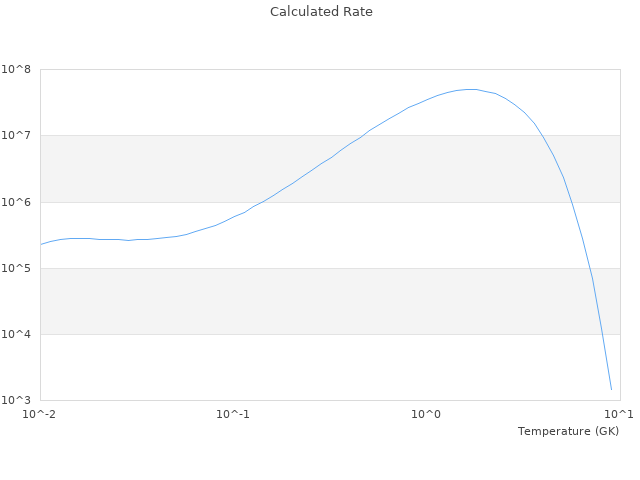Click the curve's lowest endpoint at bottom right
640x480 pixels.
click(611, 390)
